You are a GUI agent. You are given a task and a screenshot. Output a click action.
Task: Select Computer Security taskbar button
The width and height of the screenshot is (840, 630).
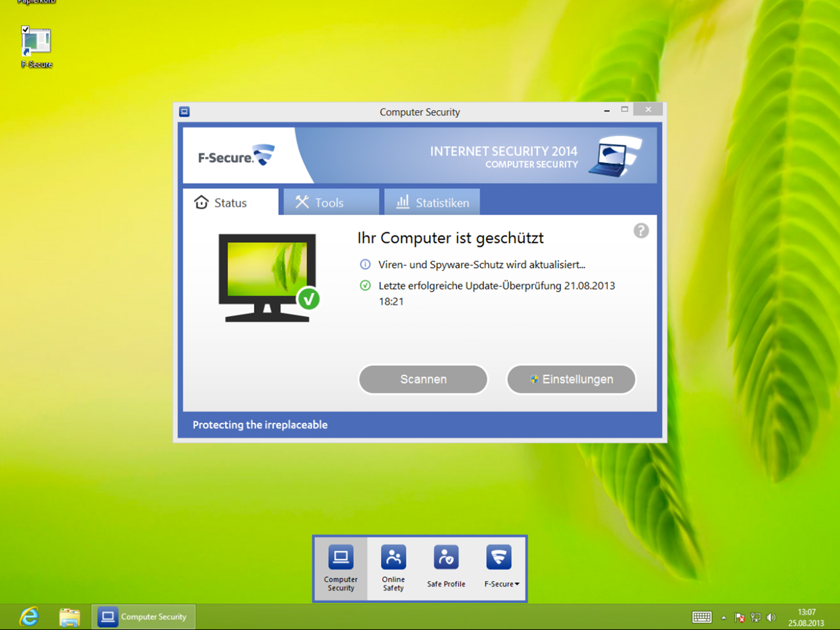(x=143, y=617)
